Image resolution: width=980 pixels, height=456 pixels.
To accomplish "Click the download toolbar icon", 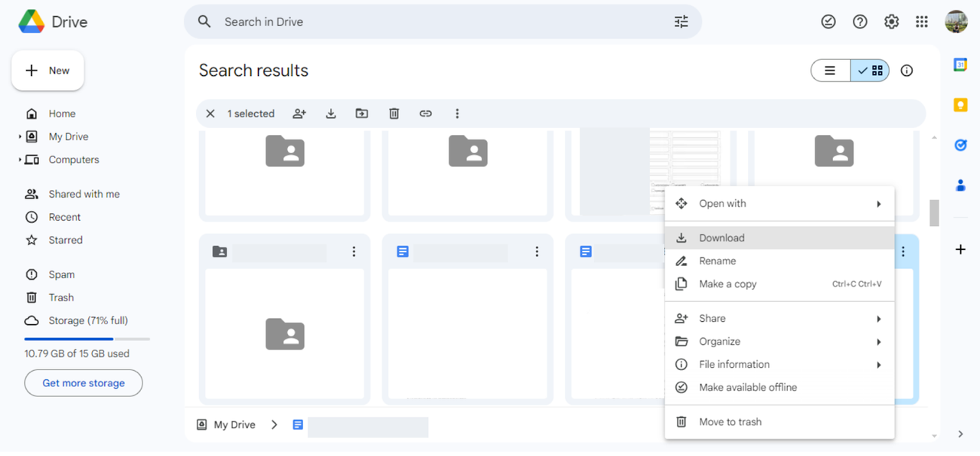I will pos(331,113).
